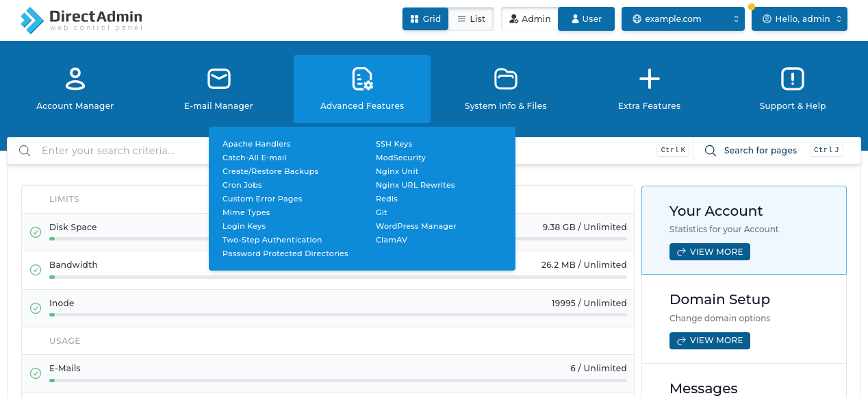
Task: Open Support & Help exclamation icon
Action: click(792, 79)
